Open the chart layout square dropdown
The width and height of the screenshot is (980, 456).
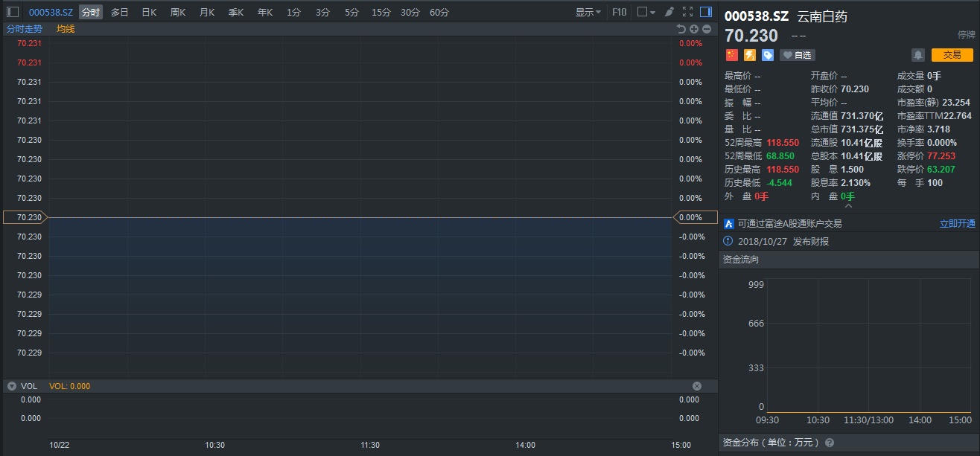pyautogui.click(x=646, y=12)
